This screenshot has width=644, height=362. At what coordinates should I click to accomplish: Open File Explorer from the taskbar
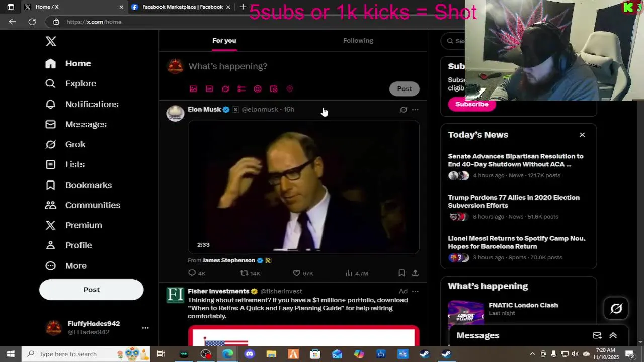[271, 354]
